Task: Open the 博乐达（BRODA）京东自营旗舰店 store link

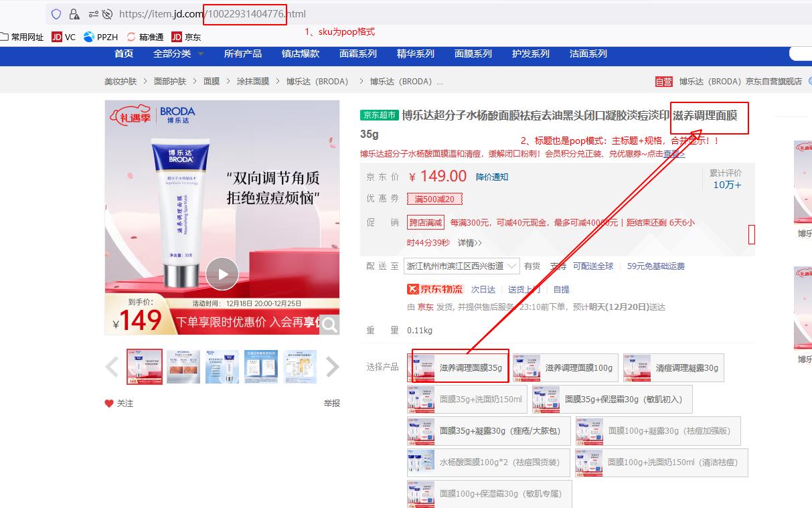Action: (x=740, y=82)
